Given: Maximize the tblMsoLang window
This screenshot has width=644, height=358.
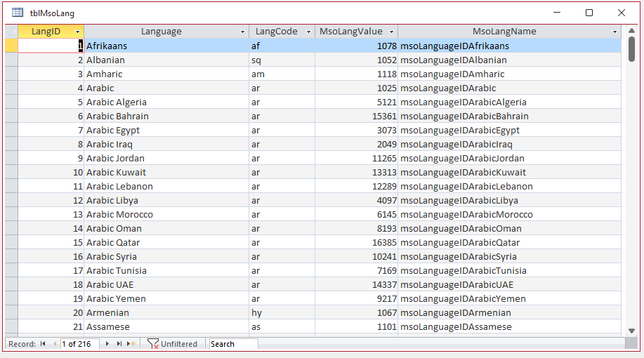Looking at the screenshot, I should coord(589,13).
